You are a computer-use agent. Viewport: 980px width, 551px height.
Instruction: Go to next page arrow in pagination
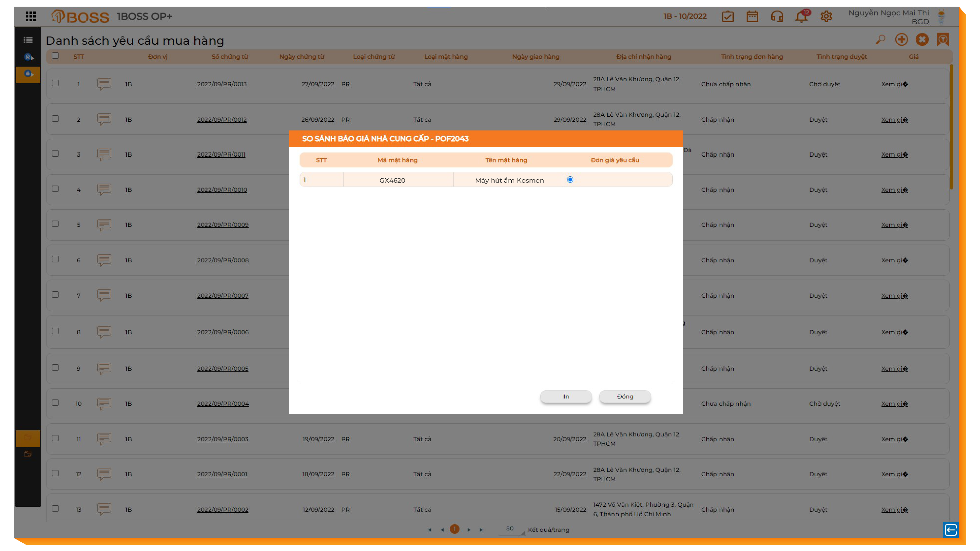coord(469,530)
